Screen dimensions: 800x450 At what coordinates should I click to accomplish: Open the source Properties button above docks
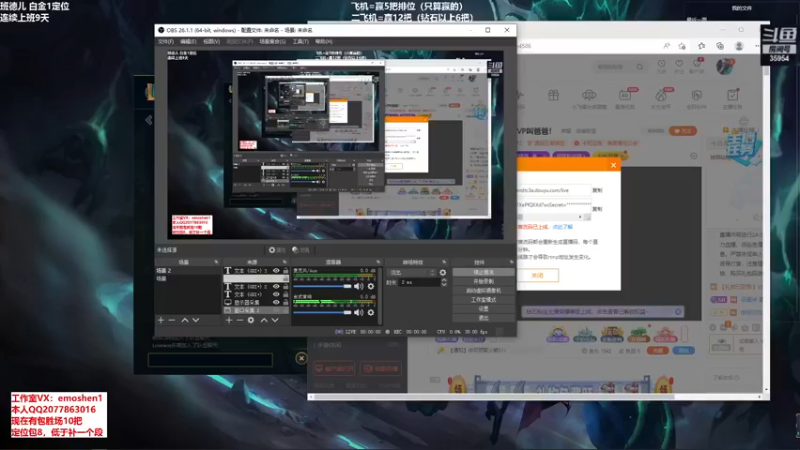(277, 250)
